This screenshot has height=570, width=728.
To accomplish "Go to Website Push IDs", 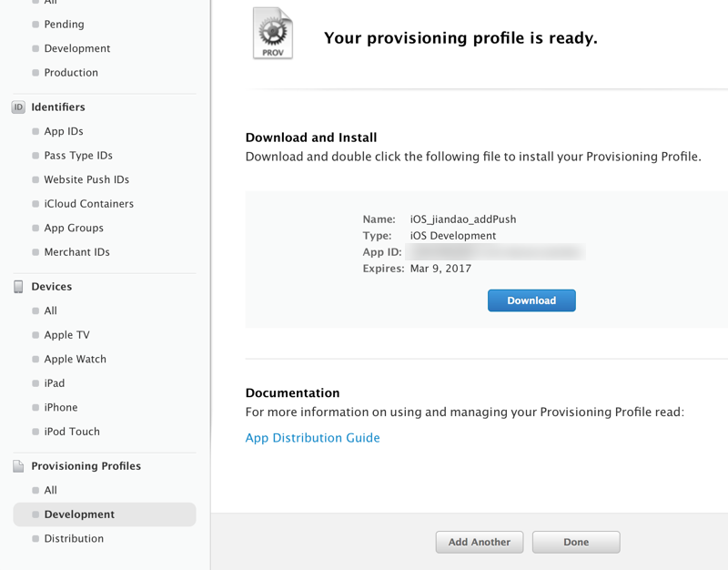I will 86,180.
